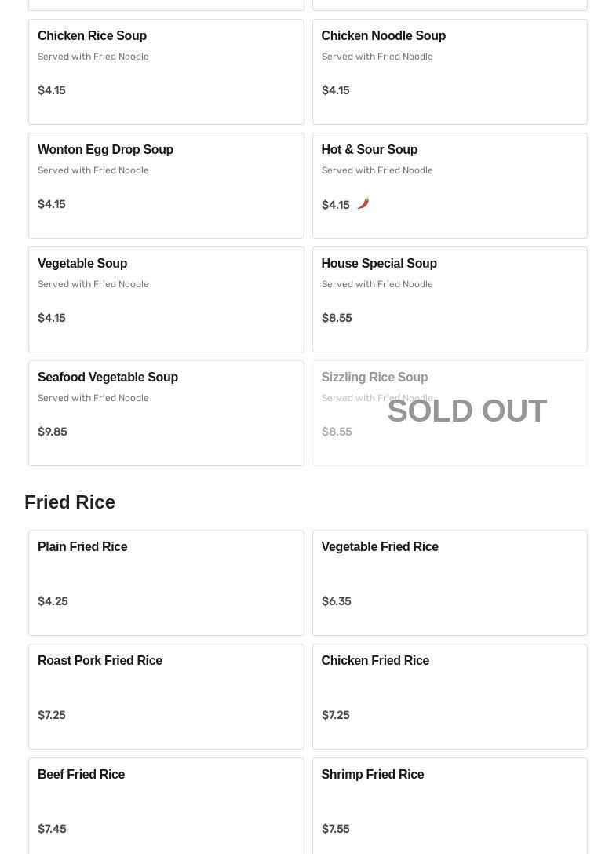
Task: Open the Vegetable Fried Rice item
Action: click(x=450, y=582)
